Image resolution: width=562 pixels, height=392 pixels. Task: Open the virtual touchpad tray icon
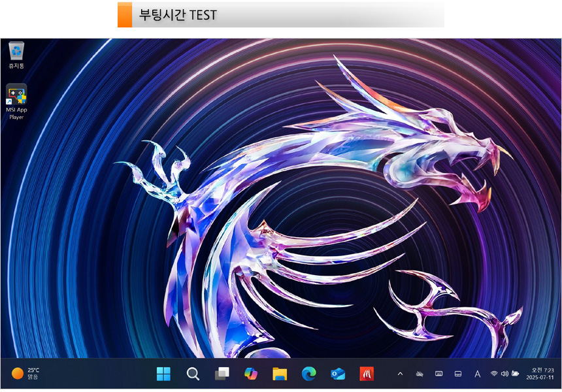[x=458, y=374]
